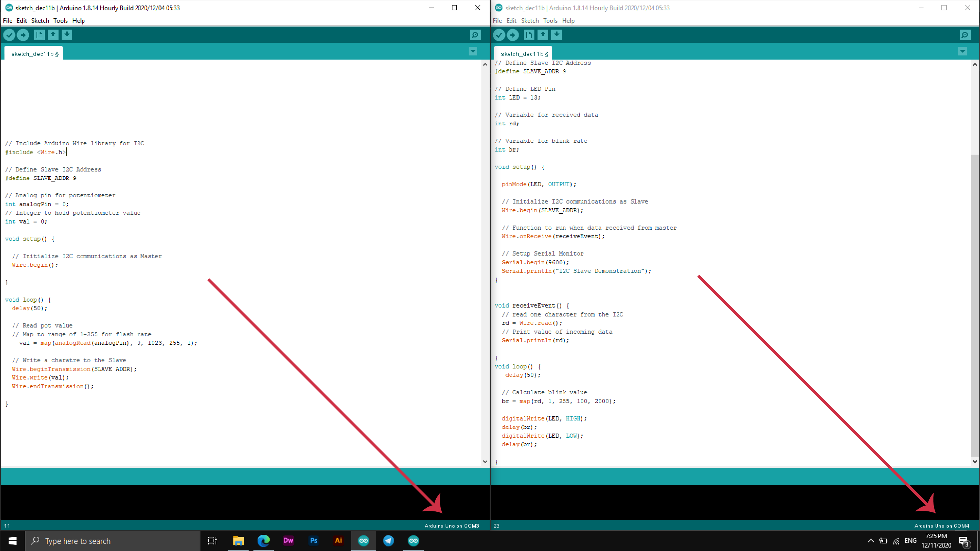Click 'Arduino Uno on COM4' status text
Image resolution: width=980 pixels, height=551 pixels.
pyautogui.click(x=941, y=526)
